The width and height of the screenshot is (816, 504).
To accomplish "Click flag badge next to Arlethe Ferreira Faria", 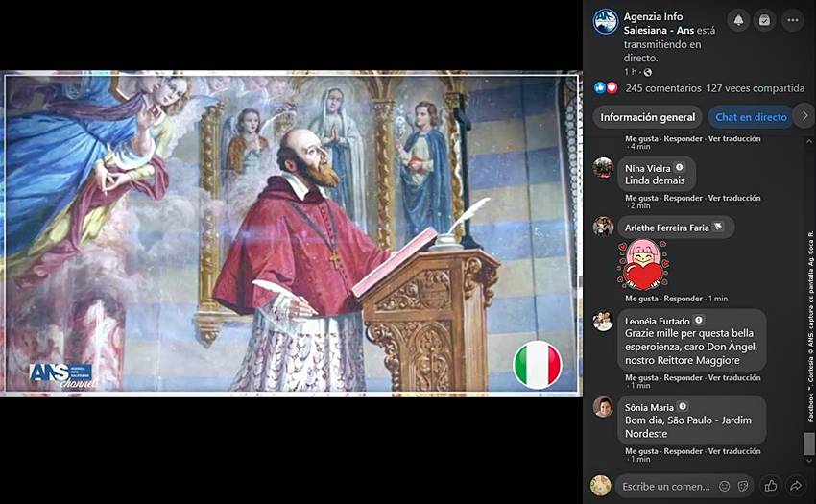I will pyautogui.click(x=718, y=227).
